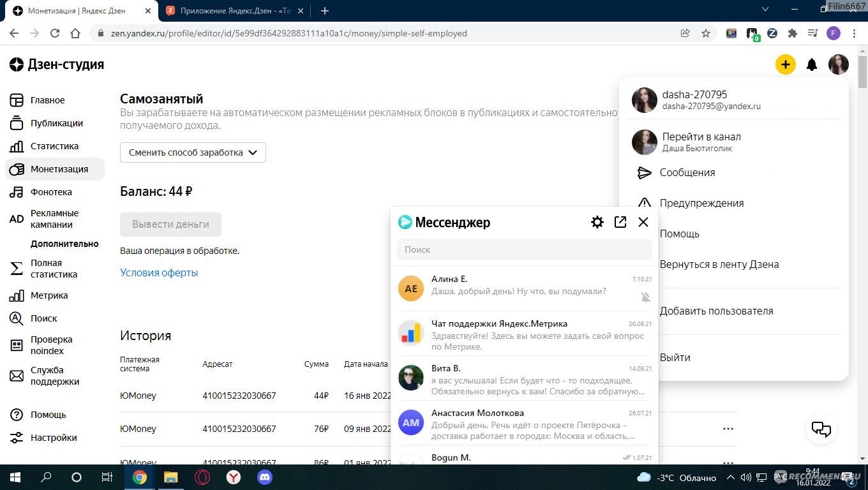Open the chat bubbles floating button
This screenshot has height=490, width=868.
(821, 429)
